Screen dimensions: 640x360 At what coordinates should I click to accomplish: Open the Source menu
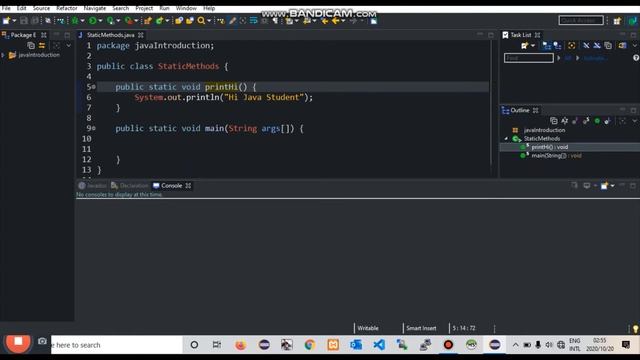click(41, 8)
